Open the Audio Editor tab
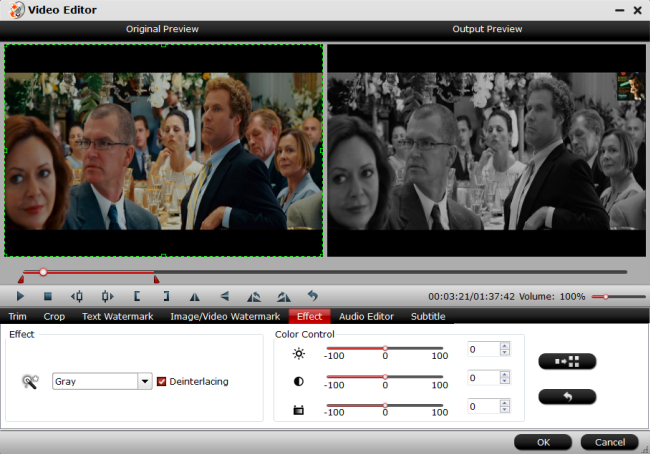This screenshot has height=454, width=650. pyautogui.click(x=366, y=316)
